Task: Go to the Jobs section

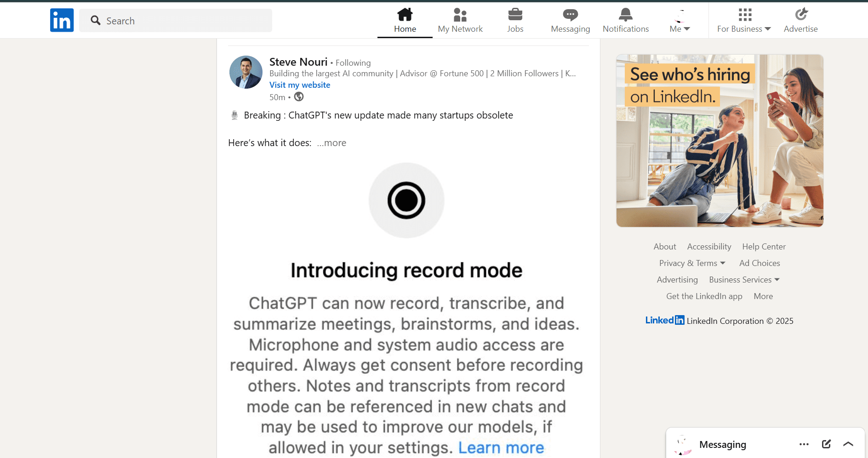Action: 515,21
